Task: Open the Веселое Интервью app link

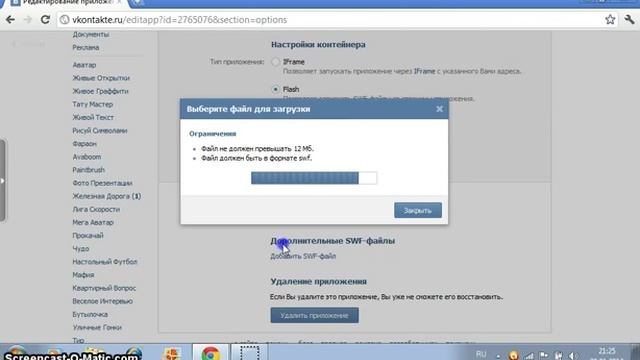Action: (x=102, y=301)
